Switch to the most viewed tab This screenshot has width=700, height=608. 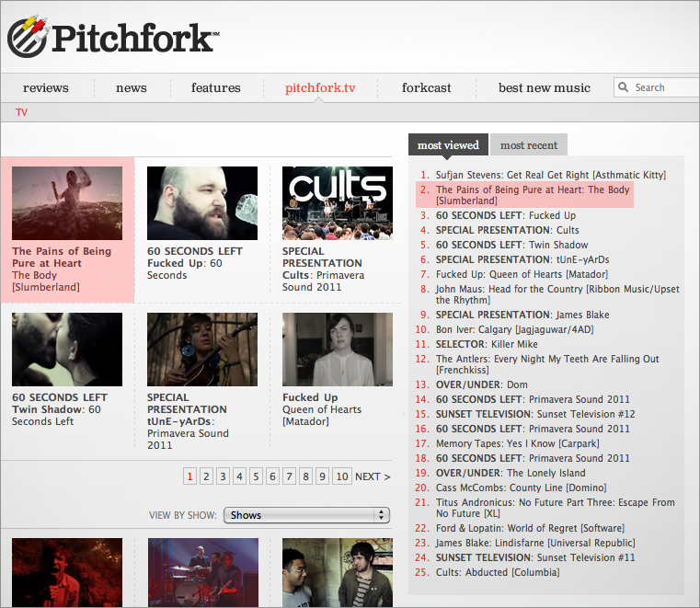[448, 145]
